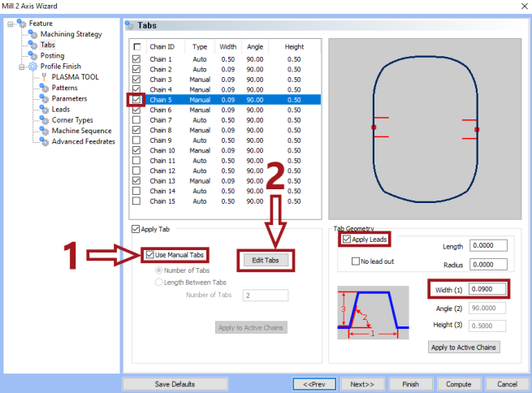
Task: Click the Posting gear icon
Action: pyautogui.click(x=32, y=55)
